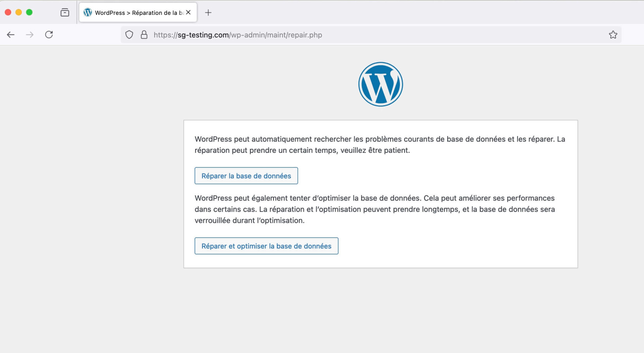Click the browser forward arrow

tap(30, 35)
